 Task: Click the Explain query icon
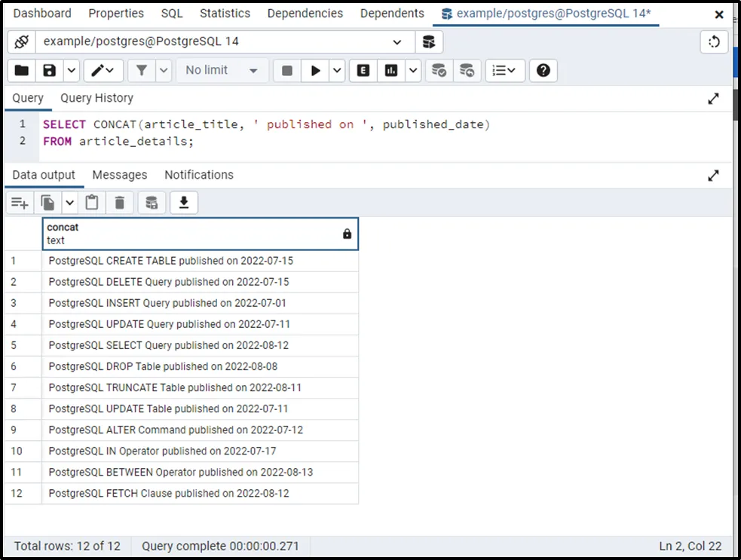[363, 70]
